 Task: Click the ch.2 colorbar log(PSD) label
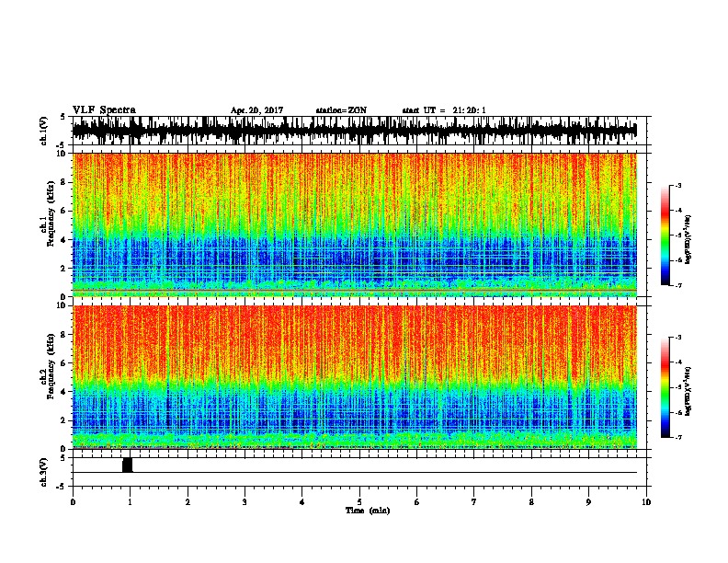point(688,391)
